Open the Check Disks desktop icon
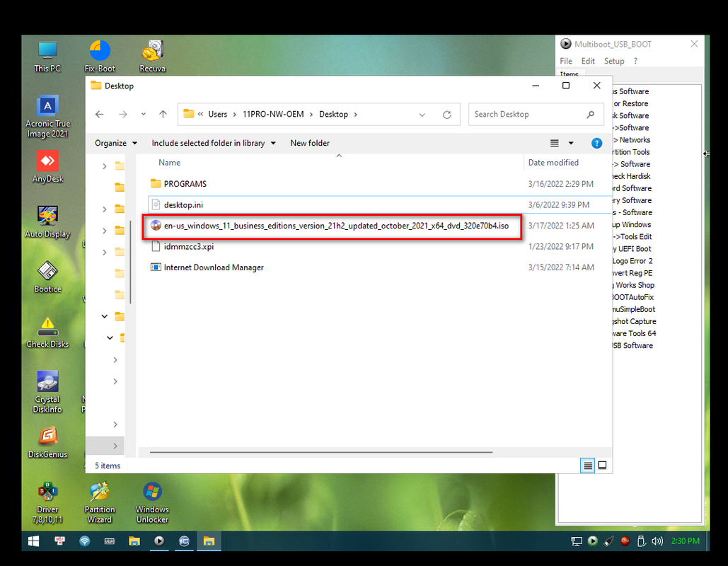The height and width of the screenshot is (566, 728). [47, 332]
